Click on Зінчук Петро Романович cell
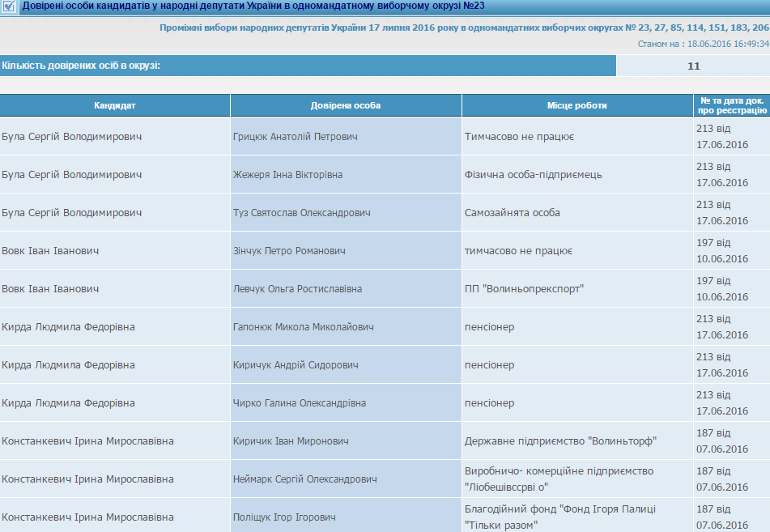Viewport: 770px width, 532px height. [289, 251]
